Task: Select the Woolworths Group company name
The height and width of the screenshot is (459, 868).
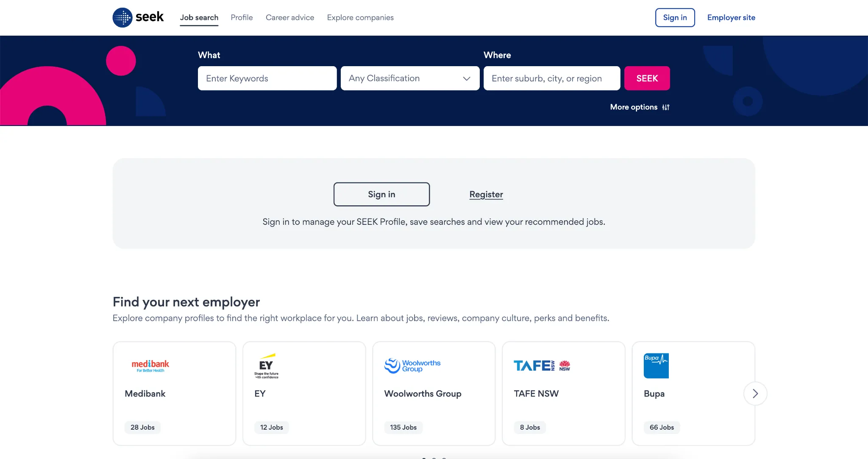Action: point(423,394)
